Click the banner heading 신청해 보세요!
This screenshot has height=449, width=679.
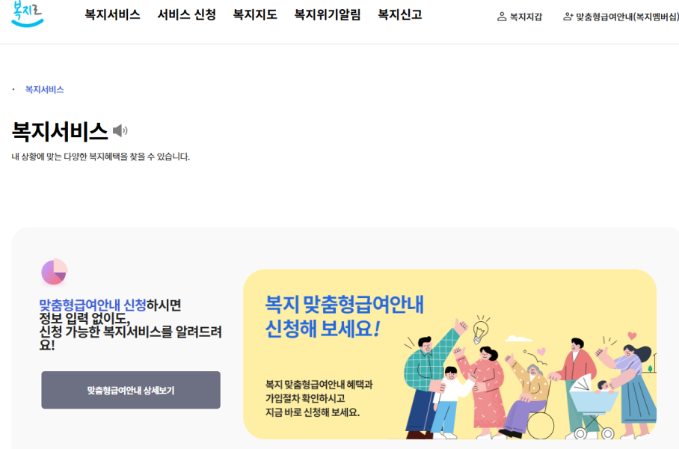[x=323, y=329]
